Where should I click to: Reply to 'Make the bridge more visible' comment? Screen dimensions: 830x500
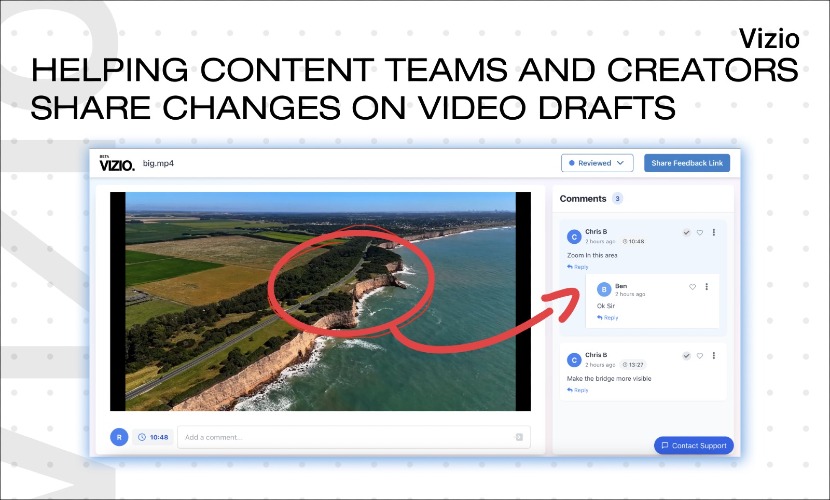[578, 390]
